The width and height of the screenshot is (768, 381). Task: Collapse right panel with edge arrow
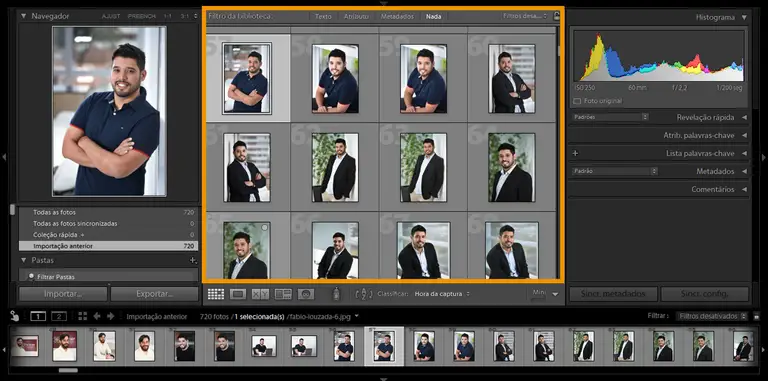click(x=764, y=157)
